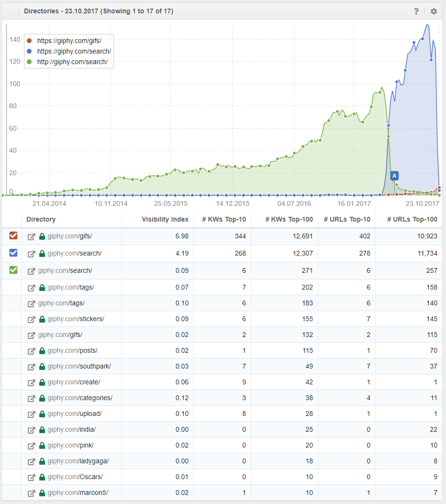
Task: Open external link icon for giphy.com/stickers/
Action: coord(32,319)
